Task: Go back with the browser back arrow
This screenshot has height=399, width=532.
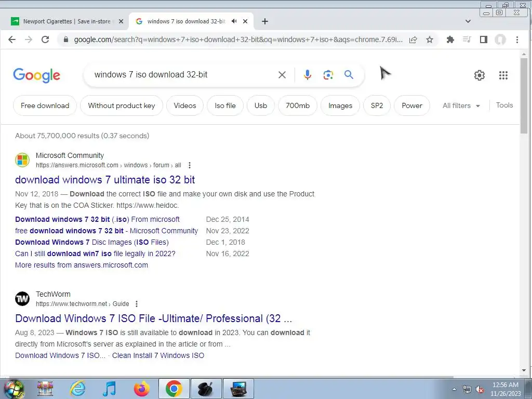Action: point(12,39)
